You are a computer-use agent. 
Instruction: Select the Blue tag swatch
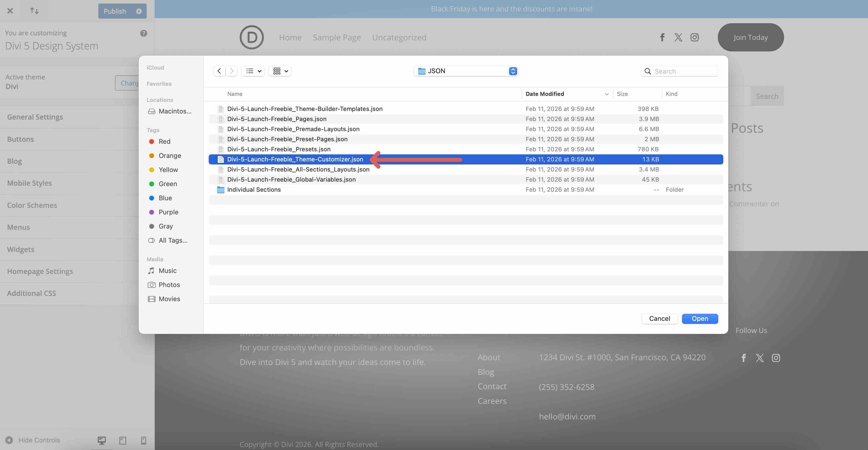[152, 198]
